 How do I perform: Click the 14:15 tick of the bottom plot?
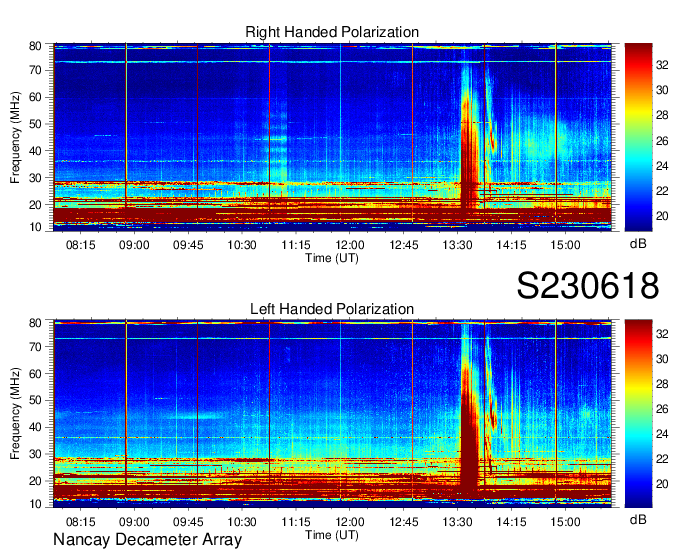tap(511, 522)
